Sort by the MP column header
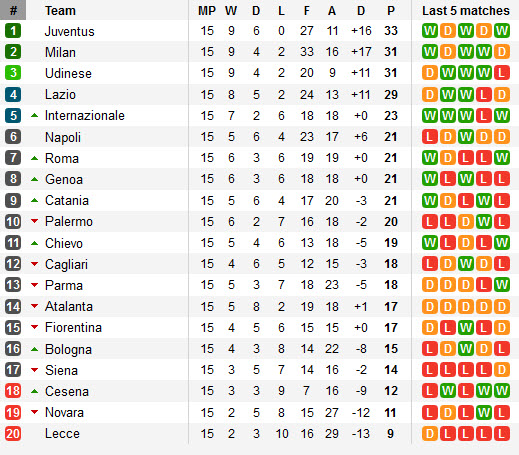This screenshot has width=519, height=455. coord(207,11)
